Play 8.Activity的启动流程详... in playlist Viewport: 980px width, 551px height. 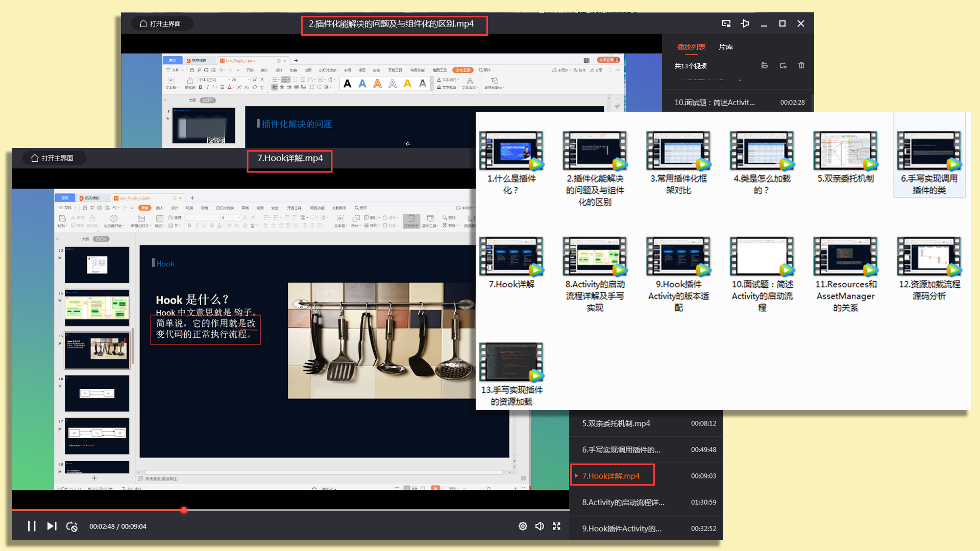coord(646,502)
